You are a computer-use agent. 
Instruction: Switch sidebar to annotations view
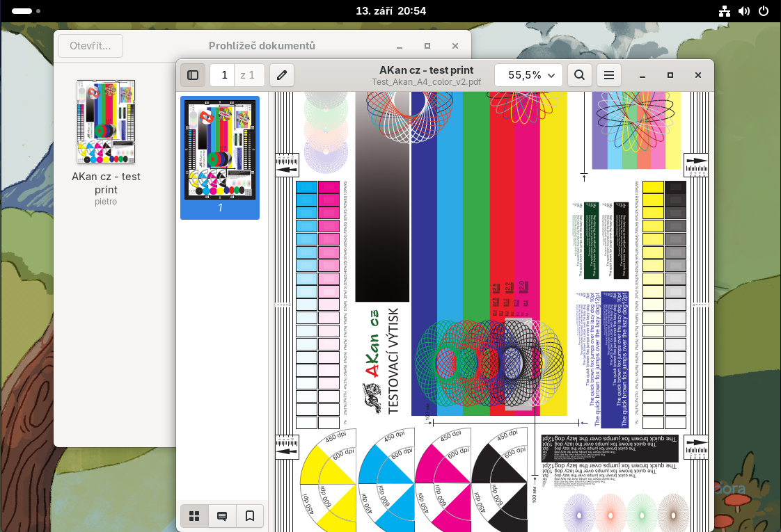pos(222,516)
